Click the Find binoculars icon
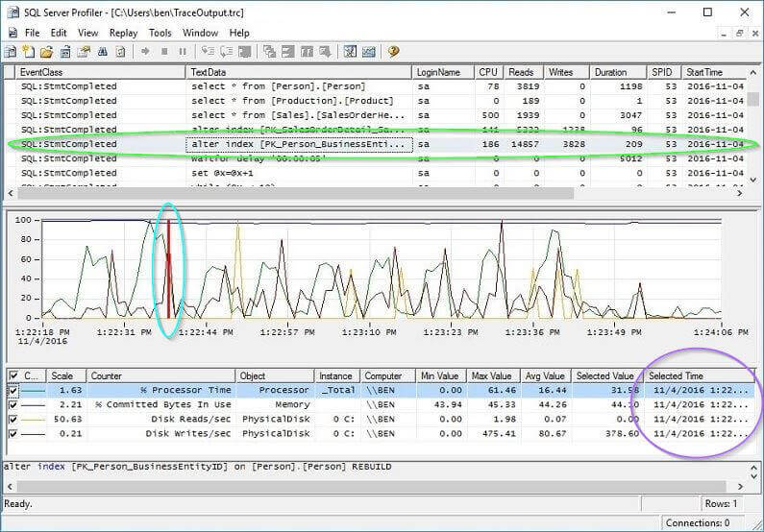This screenshot has height=532, width=764. coord(102,52)
